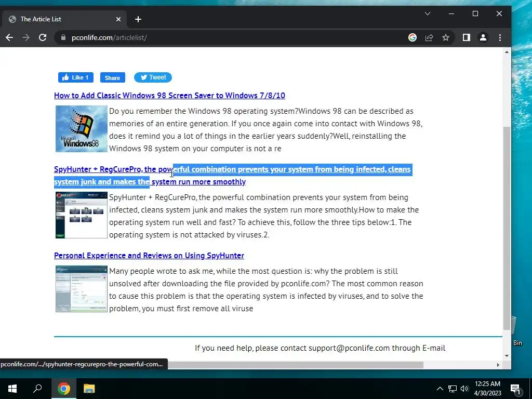Click the text 'If you need help, please contact'
532x399 pixels.
pos(251,348)
